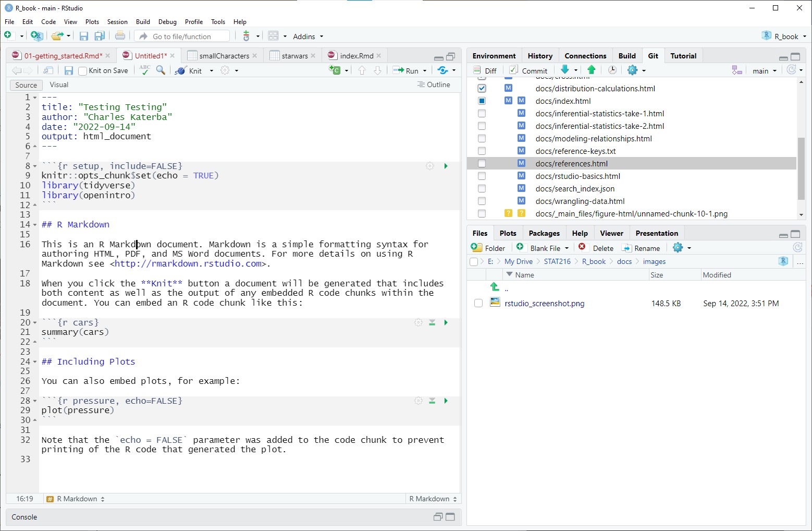Image resolution: width=812 pixels, height=531 pixels.
Task: Open Files pane More gear dropdown
Action: [682, 248]
